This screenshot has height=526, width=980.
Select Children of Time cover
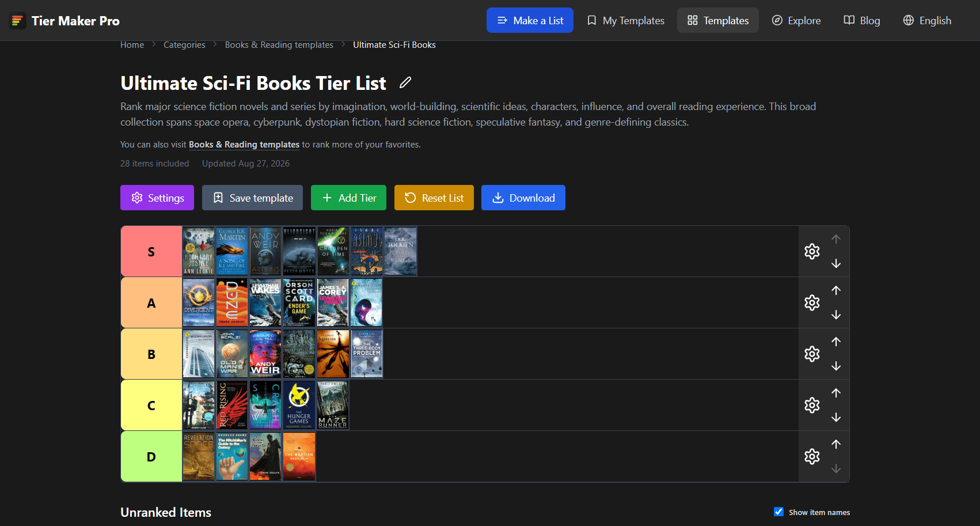[x=333, y=251]
